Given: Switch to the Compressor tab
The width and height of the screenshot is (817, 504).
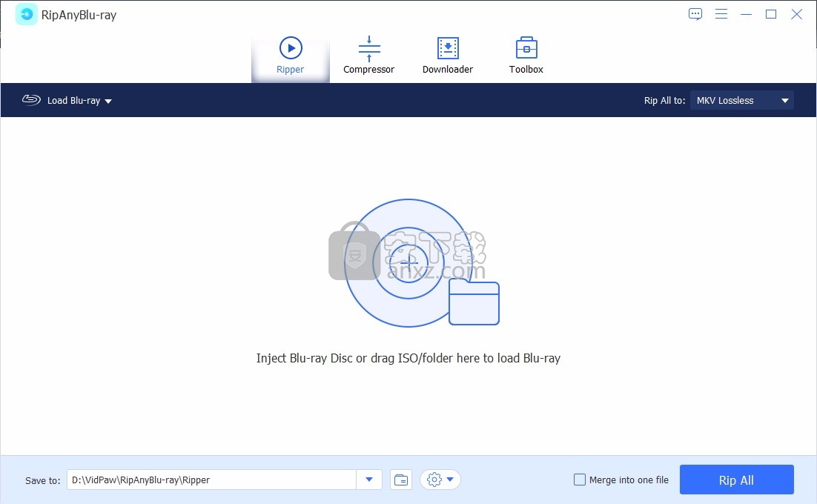Looking at the screenshot, I should 369,56.
